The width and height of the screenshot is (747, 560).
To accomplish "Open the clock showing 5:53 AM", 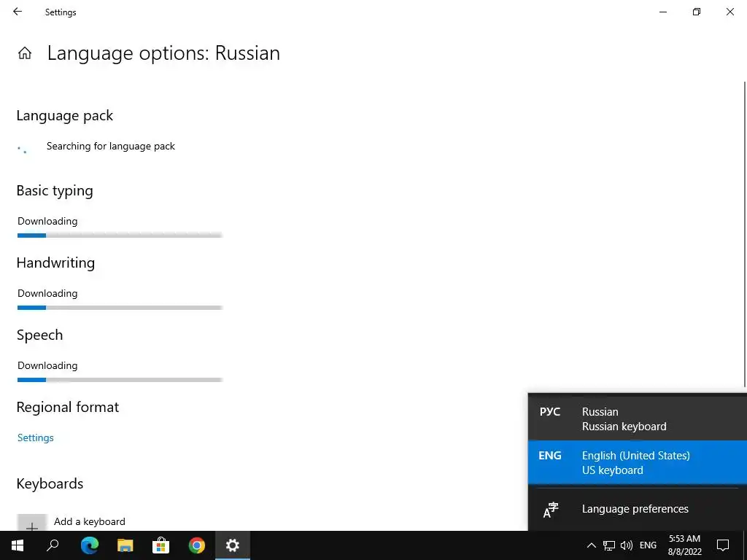I will (x=684, y=545).
